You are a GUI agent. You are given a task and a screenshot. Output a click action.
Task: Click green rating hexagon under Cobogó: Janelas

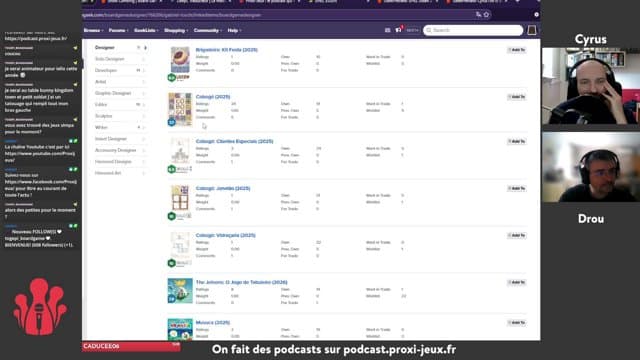click(172, 216)
